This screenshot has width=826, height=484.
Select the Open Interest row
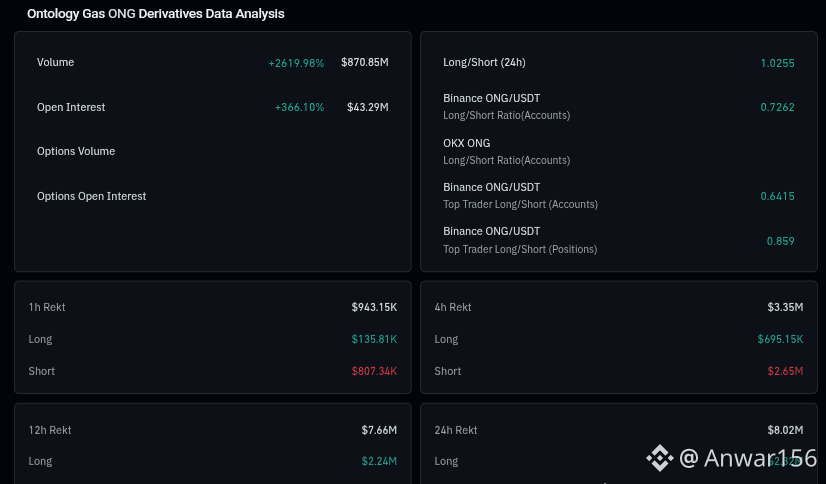[x=212, y=107]
